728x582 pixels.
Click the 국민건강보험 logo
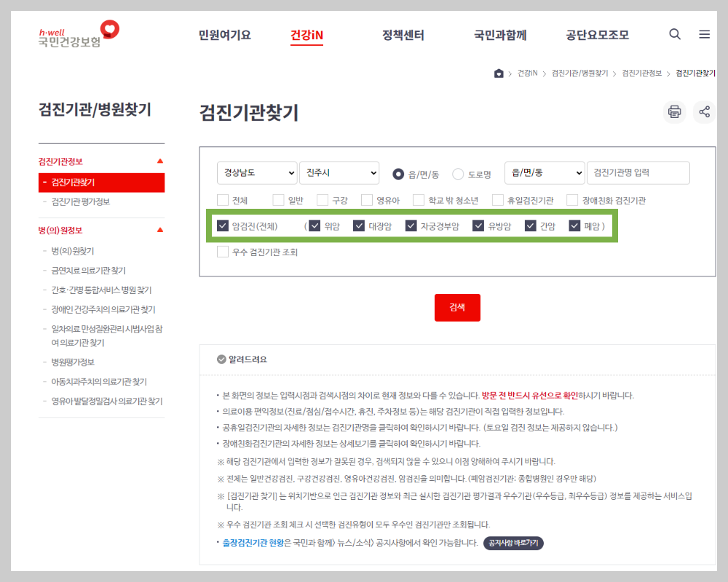[79, 34]
